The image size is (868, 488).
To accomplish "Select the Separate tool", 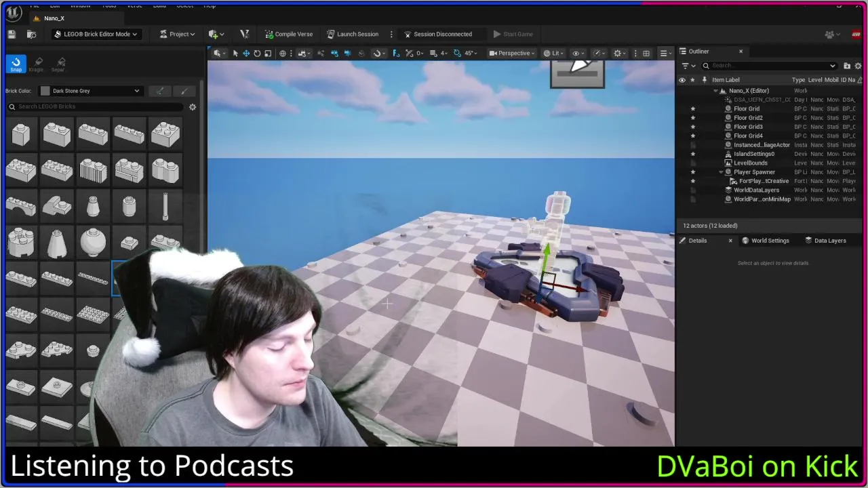I will click(58, 64).
